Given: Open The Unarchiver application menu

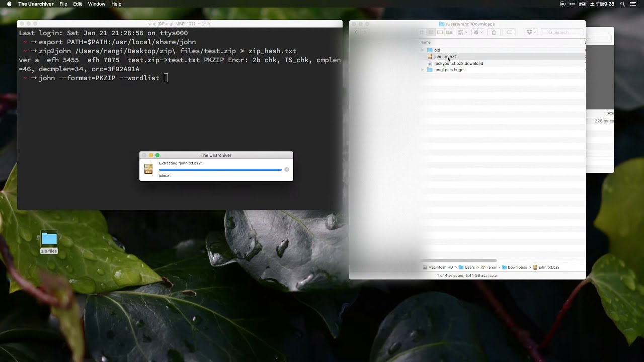Looking at the screenshot, I should (35, 4).
